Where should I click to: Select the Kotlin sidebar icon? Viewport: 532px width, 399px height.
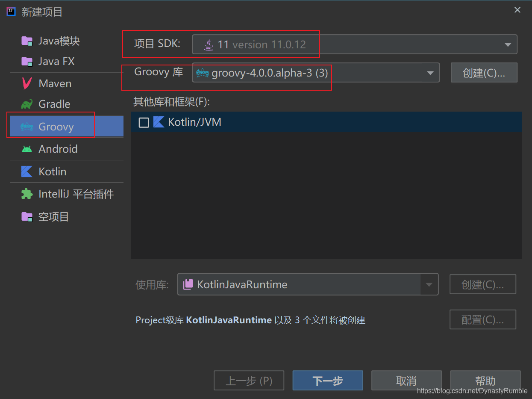coord(26,171)
